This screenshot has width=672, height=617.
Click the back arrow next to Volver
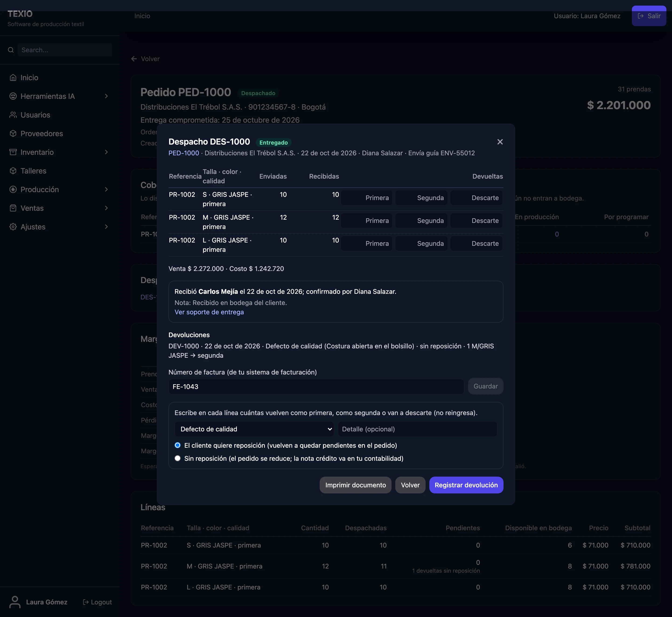[x=134, y=59]
